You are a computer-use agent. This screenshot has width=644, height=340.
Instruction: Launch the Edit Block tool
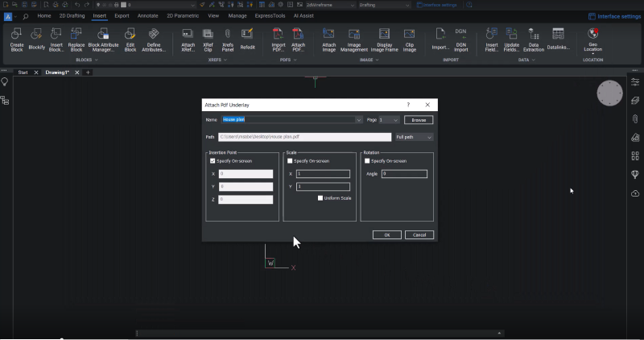click(x=130, y=39)
